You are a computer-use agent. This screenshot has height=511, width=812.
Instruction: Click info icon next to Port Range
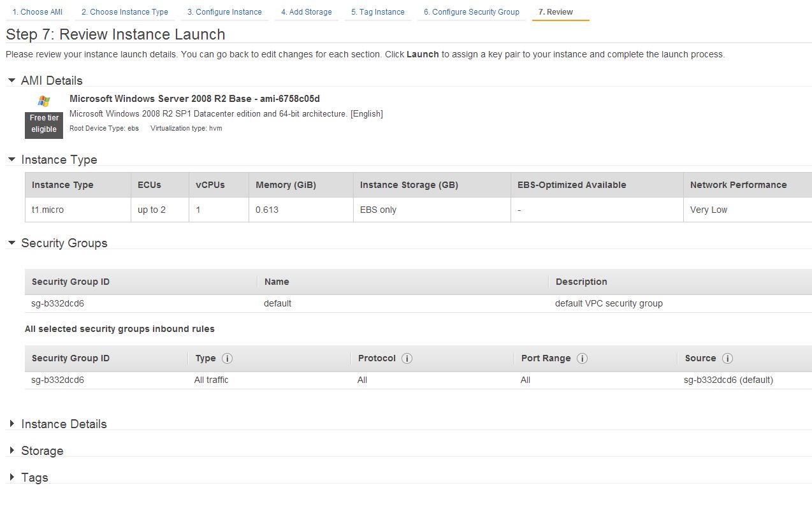(x=581, y=358)
